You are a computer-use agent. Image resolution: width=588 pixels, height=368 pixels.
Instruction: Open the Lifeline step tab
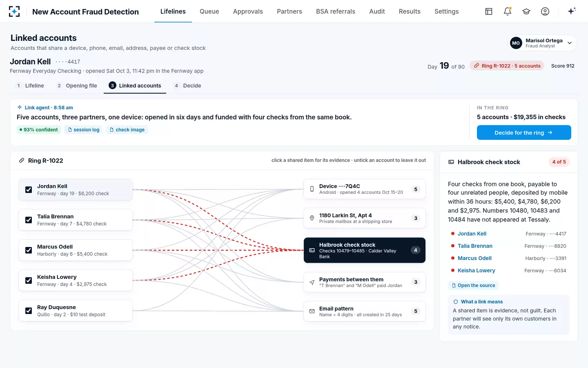click(x=30, y=85)
